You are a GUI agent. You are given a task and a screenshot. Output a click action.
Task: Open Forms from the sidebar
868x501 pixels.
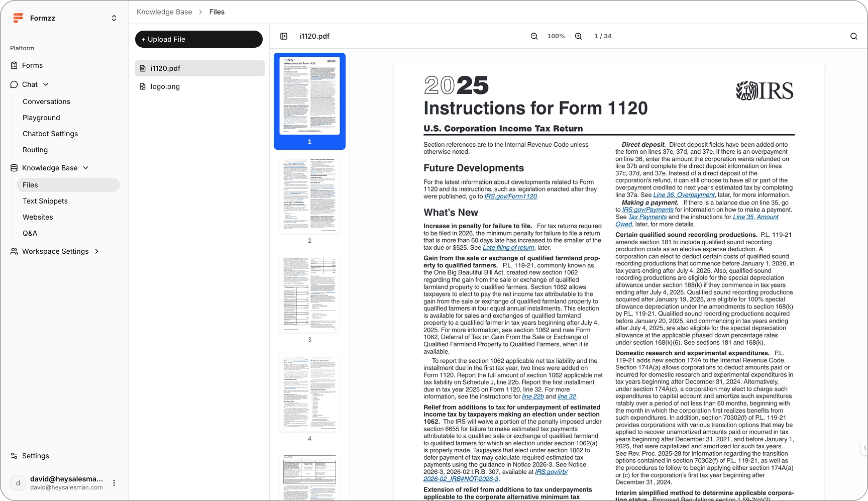(x=32, y=65)
